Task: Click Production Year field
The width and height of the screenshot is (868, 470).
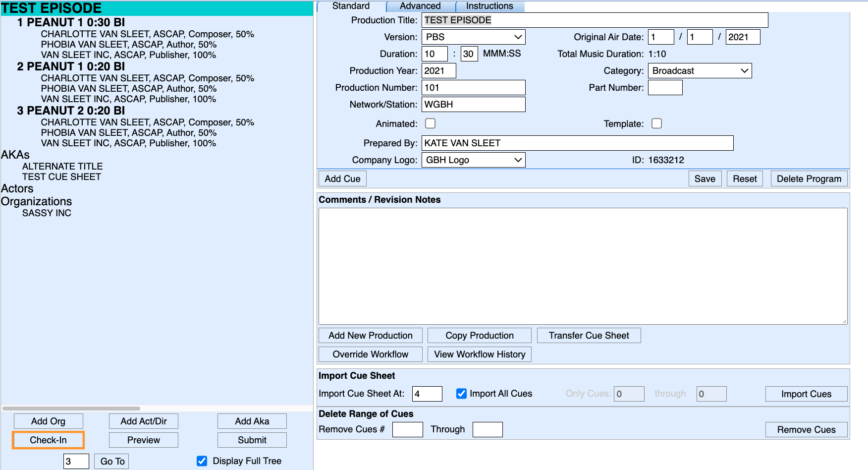Action: pyautogui.click(x=438, y=71)
